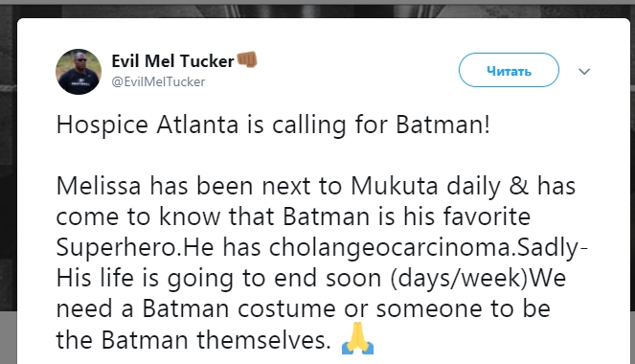Click the folded hands prayer emoji
Viewport: 635px width, 364px height.
357,338
